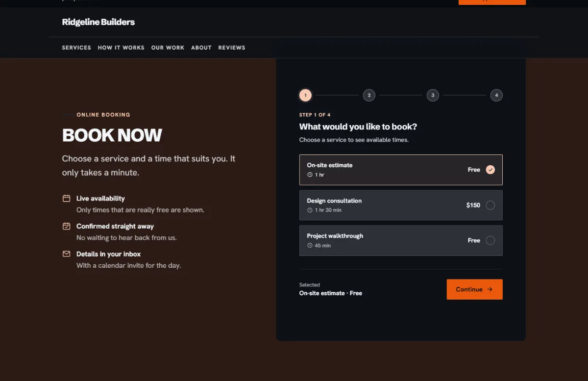Viewport: 588px width, 381px height.
Task: Click the clock icon beside 1 hr
Action: [x=310, y=175]
